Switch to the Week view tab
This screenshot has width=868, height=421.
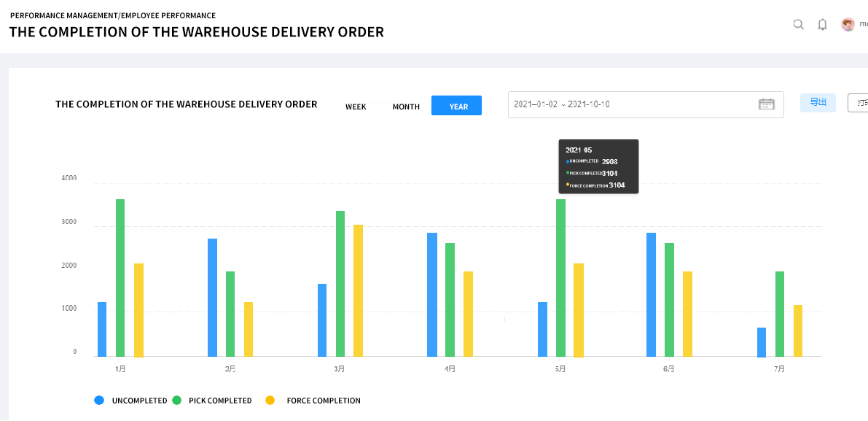coord(356,107)
